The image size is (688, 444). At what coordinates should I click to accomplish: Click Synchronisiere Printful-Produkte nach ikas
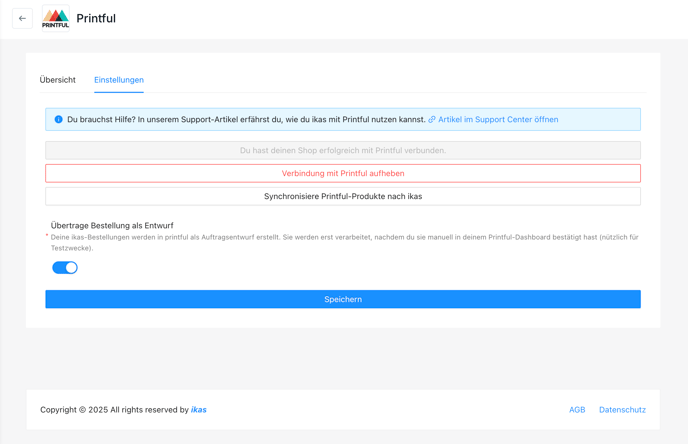343,196
